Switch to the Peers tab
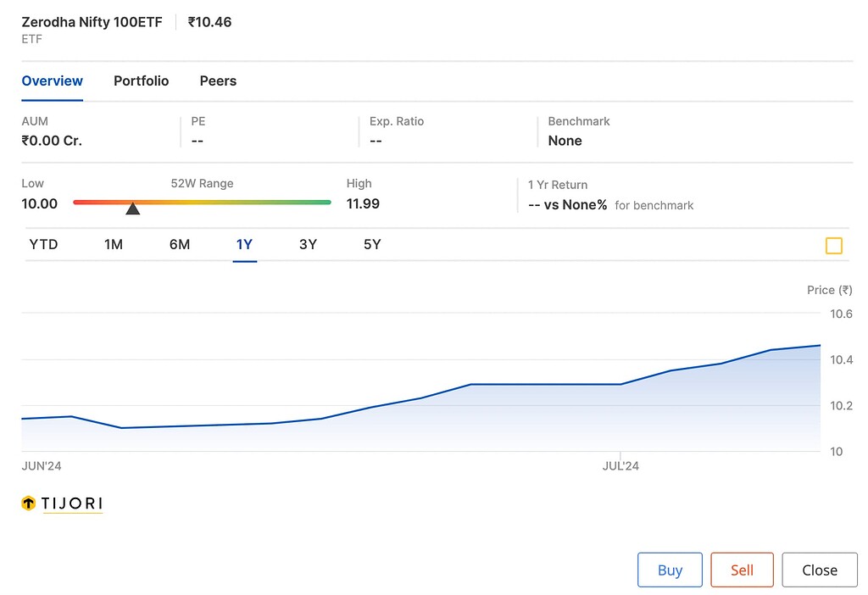The image size is (868, 595). click(217, 81)
